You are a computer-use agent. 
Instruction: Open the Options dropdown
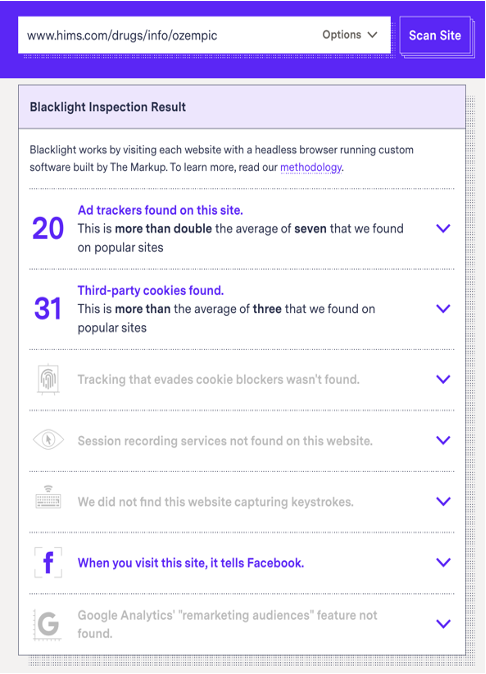coord(350,35)
